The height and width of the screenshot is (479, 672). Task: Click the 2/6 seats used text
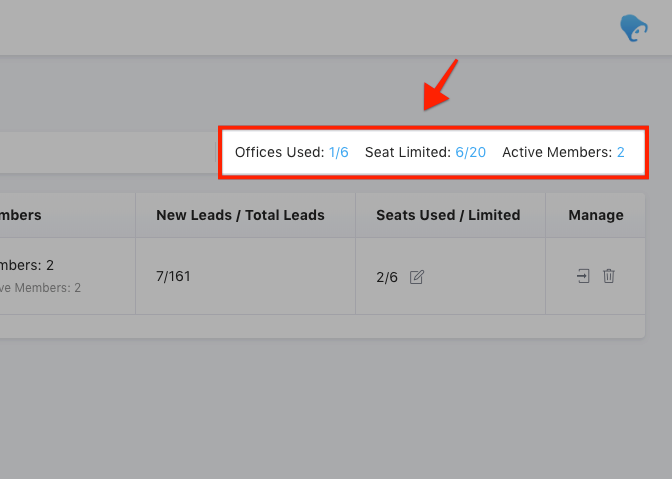[387, 278]
